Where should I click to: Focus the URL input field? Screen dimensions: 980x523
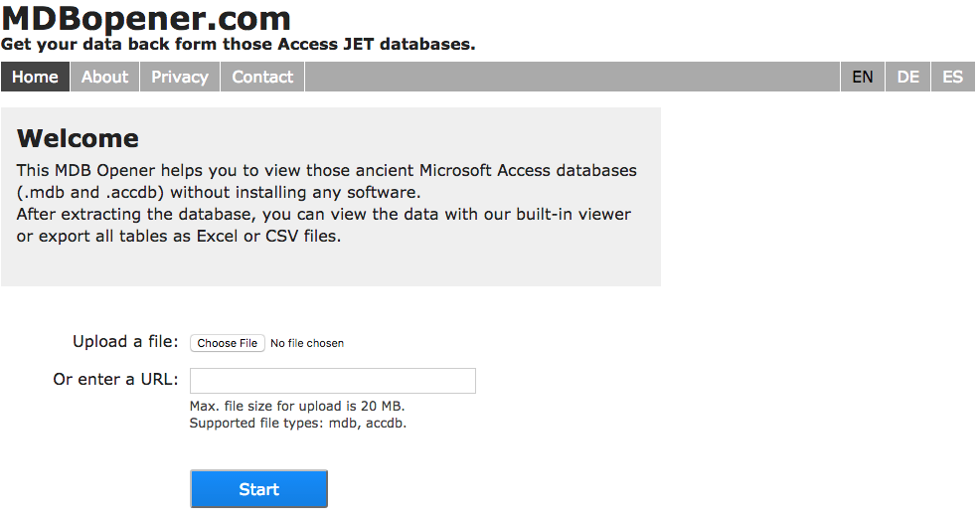tap(333, 381)
